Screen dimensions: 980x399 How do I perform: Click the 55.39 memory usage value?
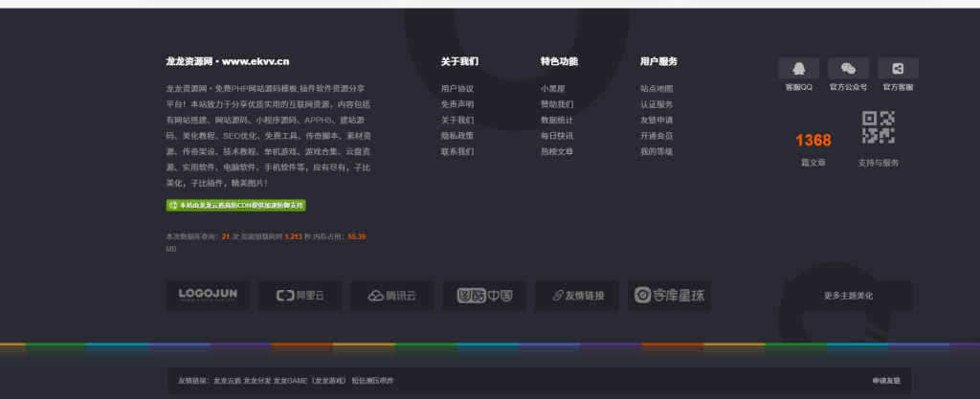point(357,236)
